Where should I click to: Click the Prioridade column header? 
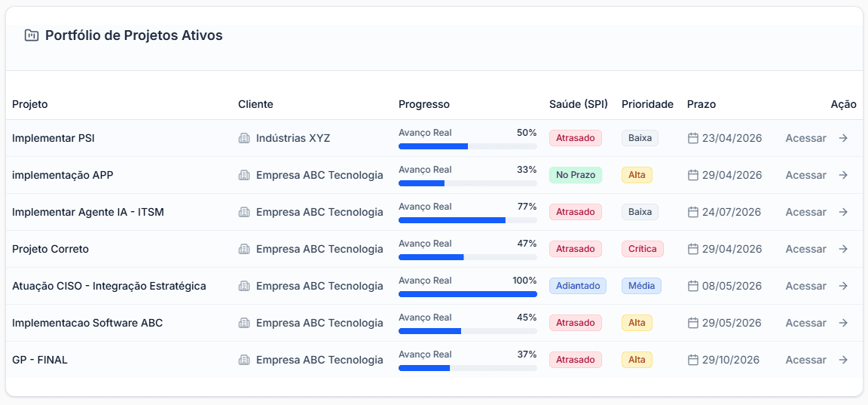647,104
